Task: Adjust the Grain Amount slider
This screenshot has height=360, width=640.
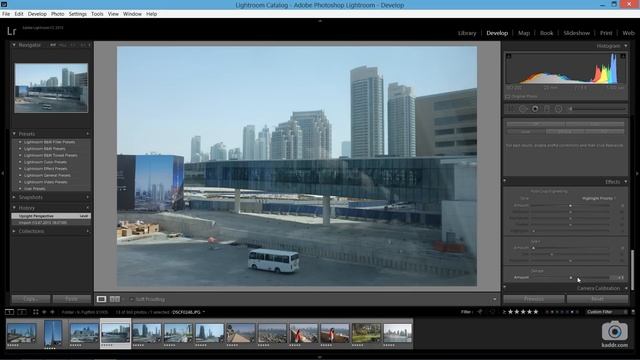Action: (x=571, y=248)
